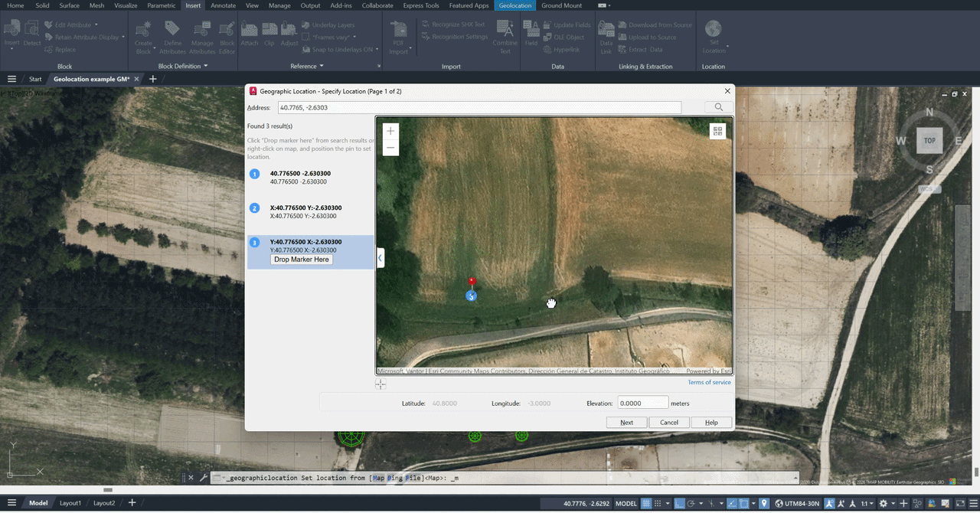Click the crosshair icon below the map
This screenshot has height=513, width=980.
pos(381,384)
